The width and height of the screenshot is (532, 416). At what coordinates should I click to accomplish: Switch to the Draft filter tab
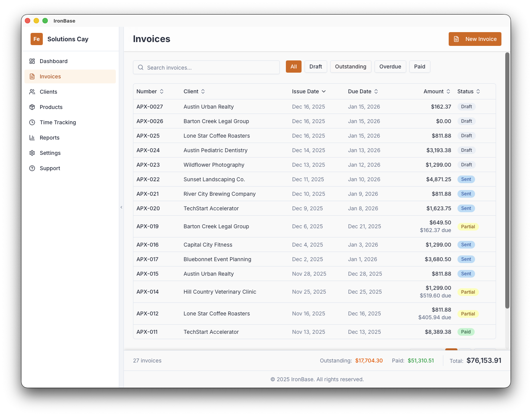click(x=316, y=66)
